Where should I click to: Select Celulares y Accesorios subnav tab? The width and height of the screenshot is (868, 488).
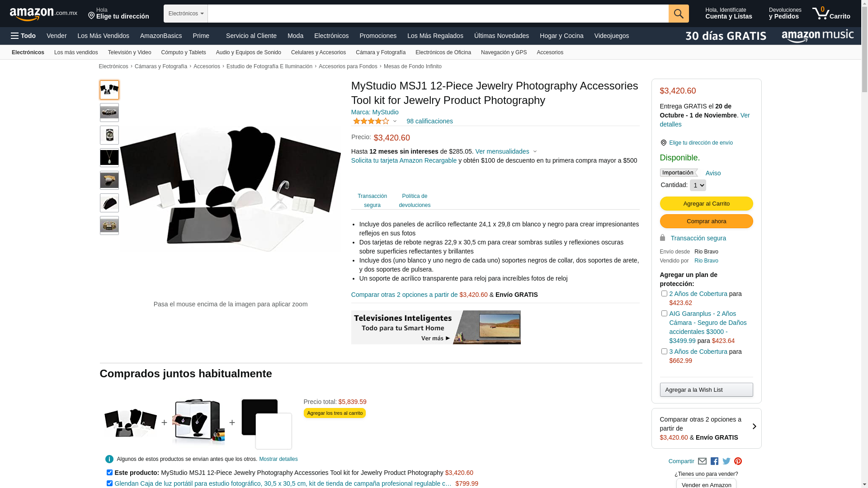(318, 52)
